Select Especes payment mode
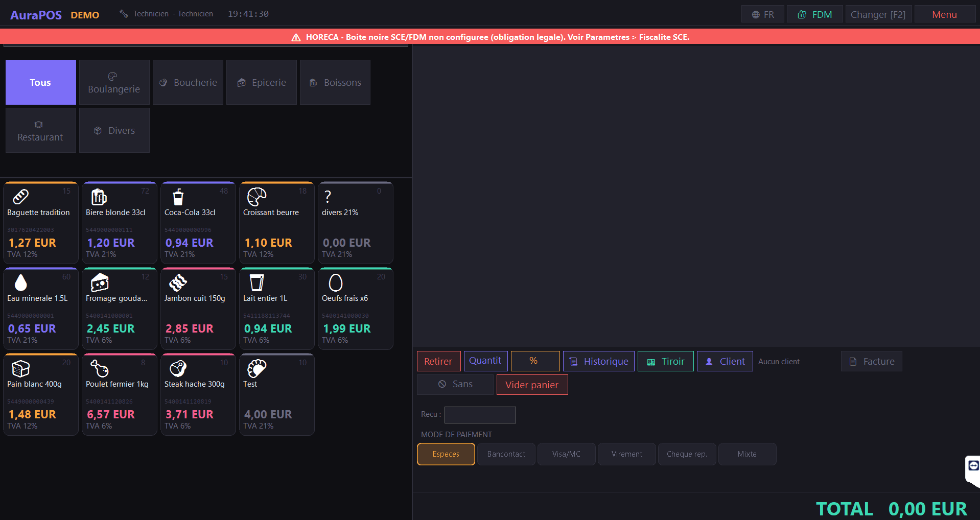Image resolution: width=980 pixels, height=520 pixels. point(446,454)
